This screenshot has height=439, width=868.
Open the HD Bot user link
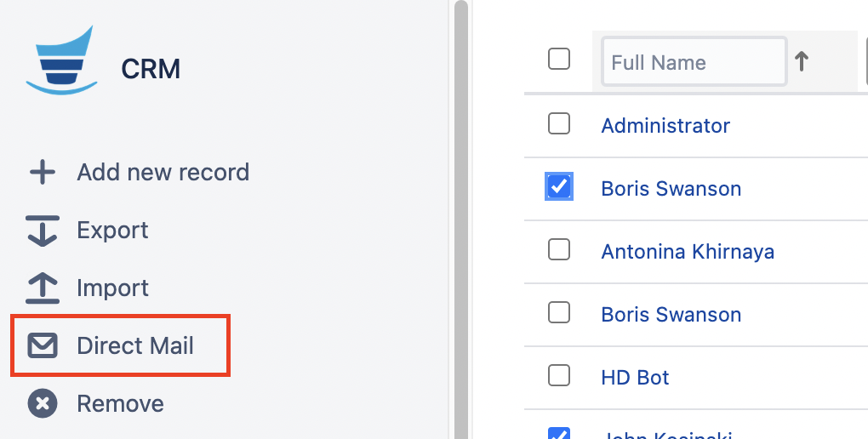(x=635, y=378)
